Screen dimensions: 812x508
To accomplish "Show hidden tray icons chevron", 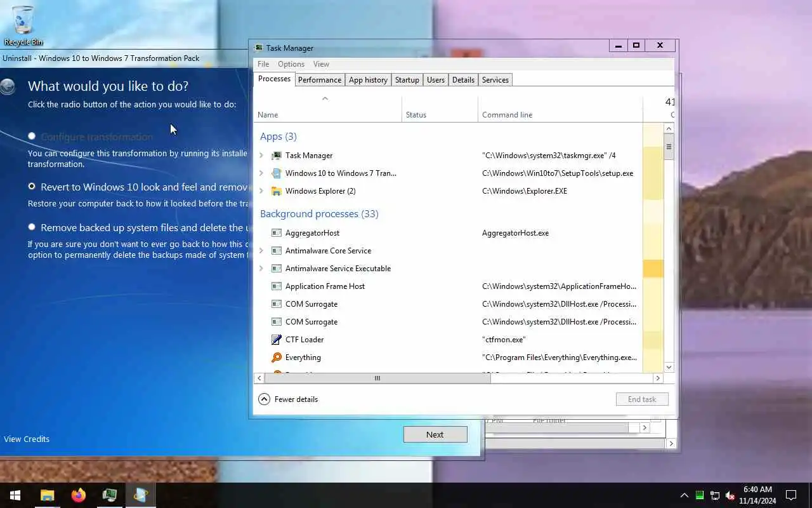I will [684, 495].
